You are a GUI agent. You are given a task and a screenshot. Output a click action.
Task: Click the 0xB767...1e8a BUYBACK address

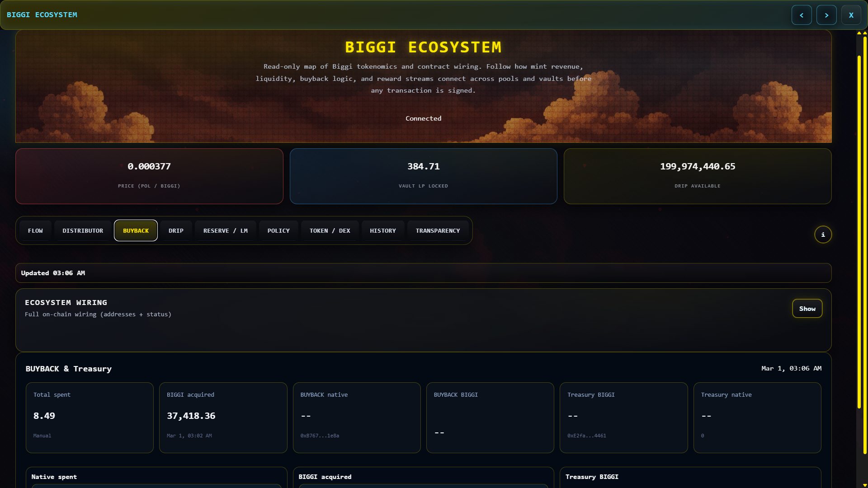[320, 436]
